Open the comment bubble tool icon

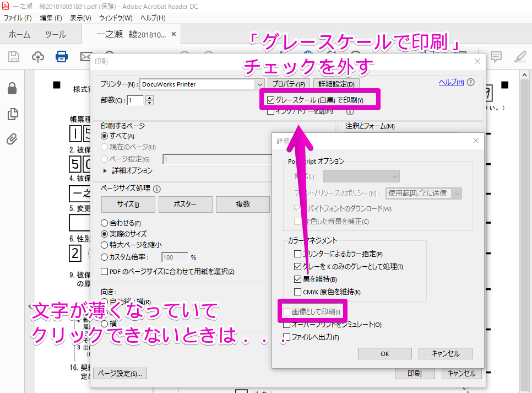pyautogui.click(x=496, y=57)
